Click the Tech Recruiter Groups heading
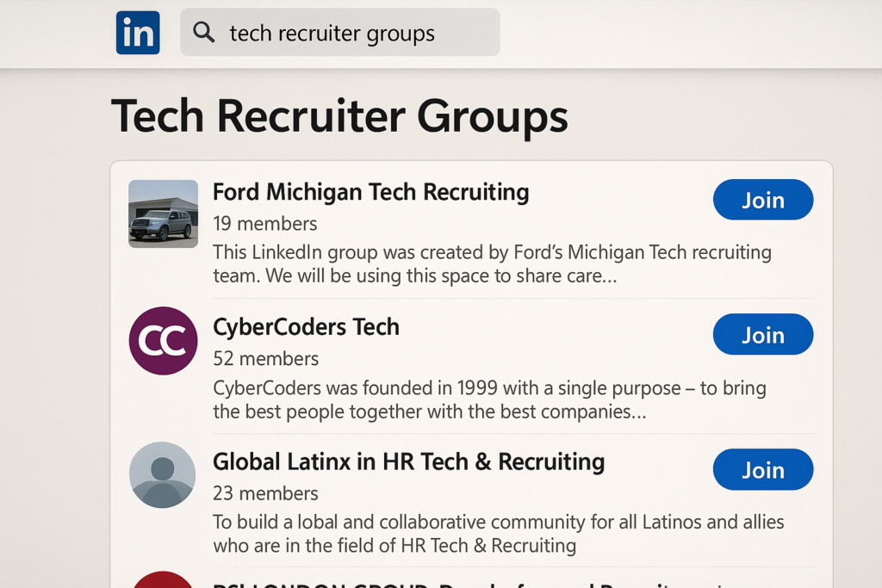This screenshot has width=882, height=588. (339, 117)
